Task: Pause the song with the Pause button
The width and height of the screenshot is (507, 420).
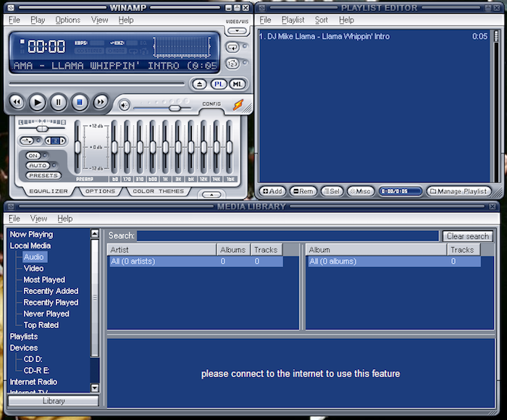Action: (59, 103)
